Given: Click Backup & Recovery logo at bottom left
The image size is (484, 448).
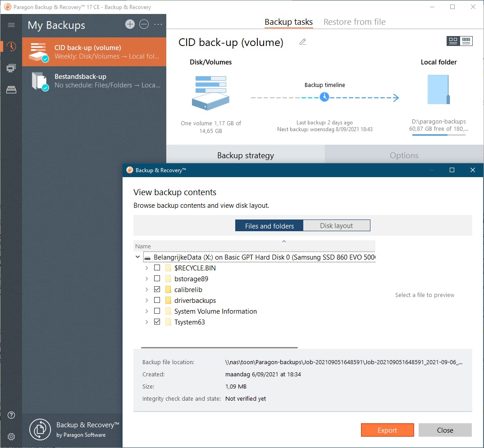Looking at the screenshot, I should coord(40,429).
